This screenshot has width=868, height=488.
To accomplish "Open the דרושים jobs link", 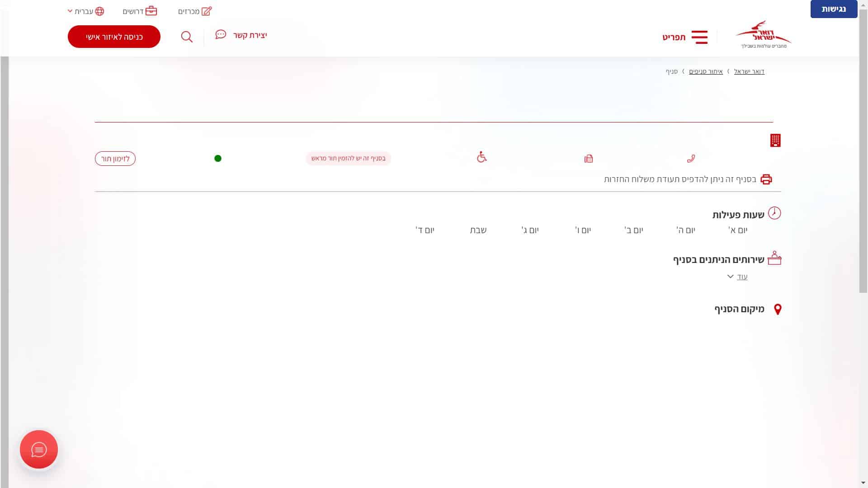I will [133, 11].
